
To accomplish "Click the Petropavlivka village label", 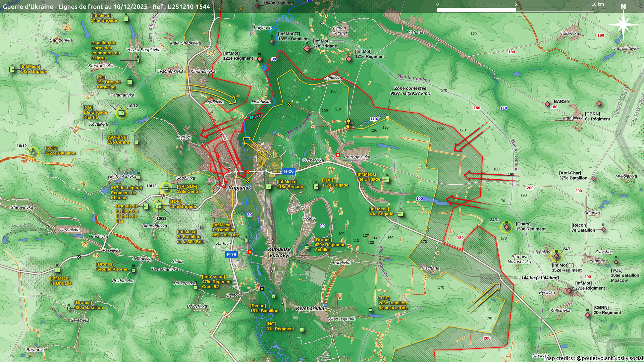I will click(357, 157).
